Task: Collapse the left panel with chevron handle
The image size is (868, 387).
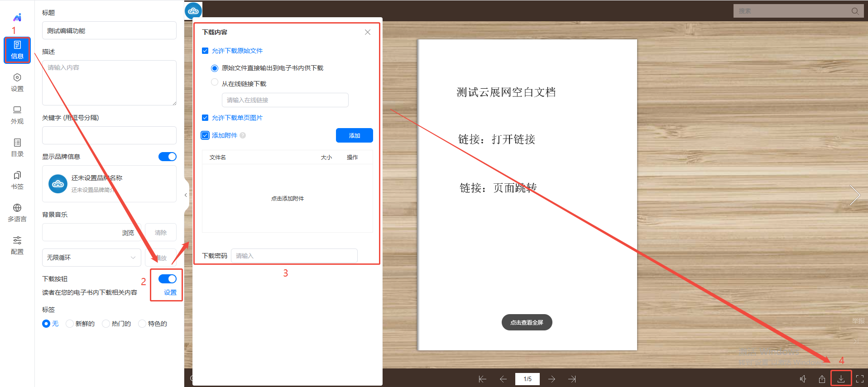Action: 186,195
